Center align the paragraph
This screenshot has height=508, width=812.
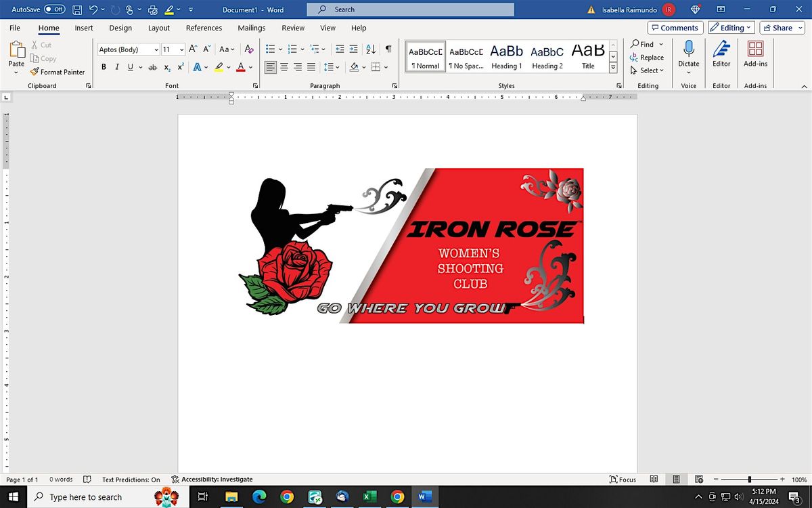coord(284,67)
